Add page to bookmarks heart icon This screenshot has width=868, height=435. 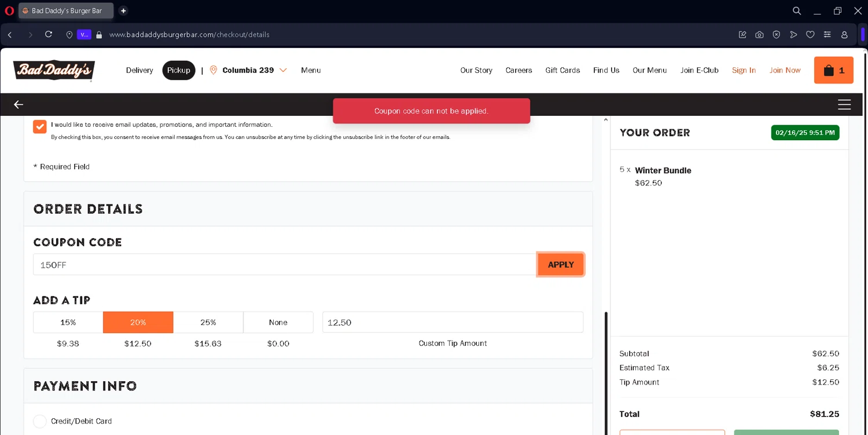(x=810, y=35)
